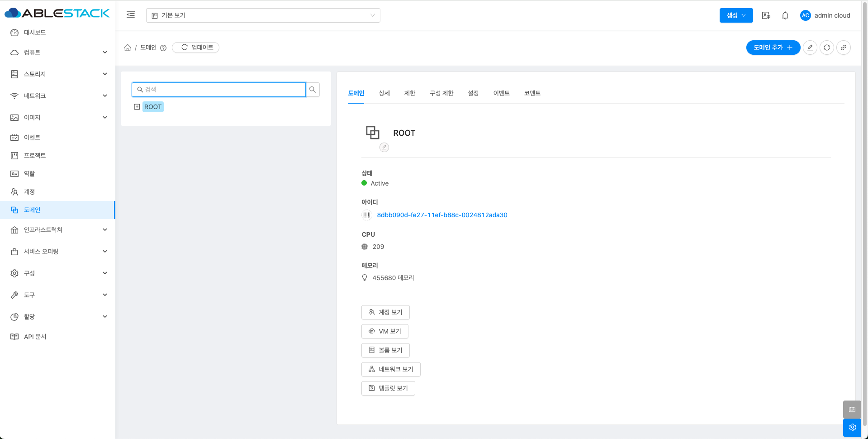Image resolution: width=868 pixels, height=439 pixels.
Task: Open the 생성 create dropdown
Action: [x=736, y=15]
